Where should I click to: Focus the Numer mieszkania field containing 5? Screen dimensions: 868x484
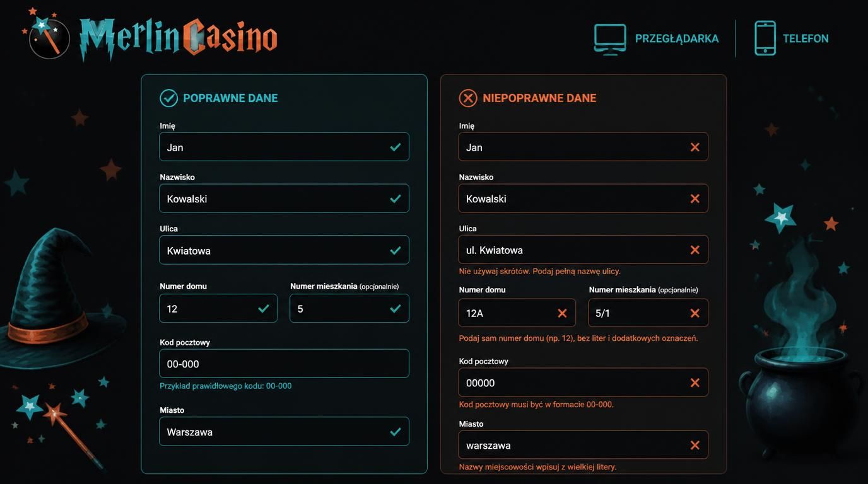pyautogui.click(x=349, y=308)
